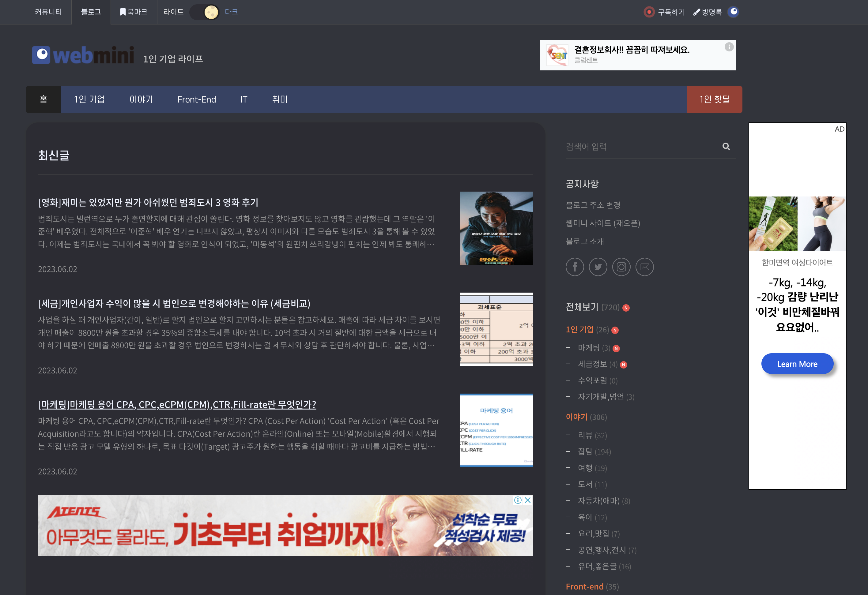868x595 pixels.
Task: Switch to the 커뮤니티 tab
Action: coord(49,12)
